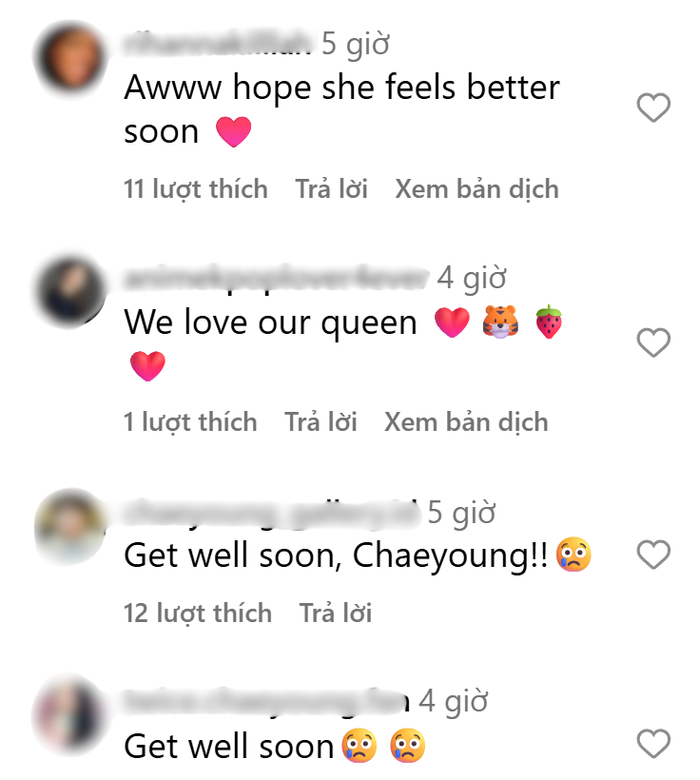Show the 11 likes on first comment
Viewport: 700px width, 780px height.
tap(196, 189)
